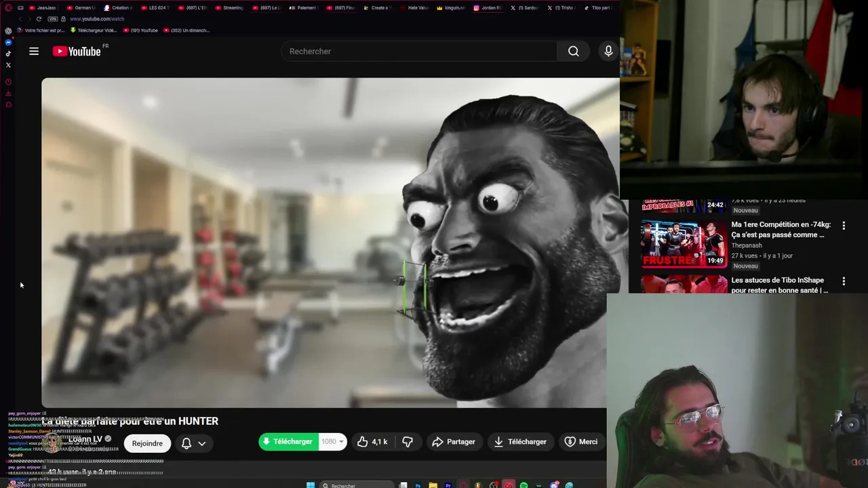The width and height of the screenshot is (868, 488).
Task: Open TikTok in the Opera sidebar
Action: coord(8,54)
